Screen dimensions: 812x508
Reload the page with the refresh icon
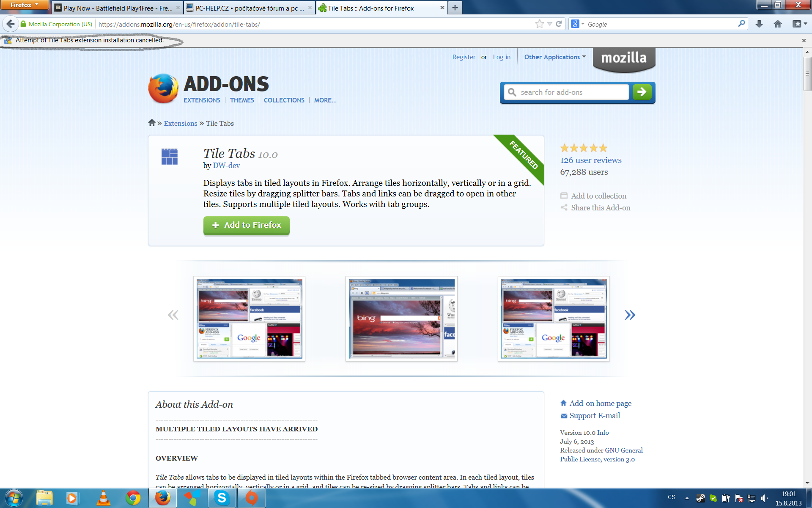tap(559, 24)
